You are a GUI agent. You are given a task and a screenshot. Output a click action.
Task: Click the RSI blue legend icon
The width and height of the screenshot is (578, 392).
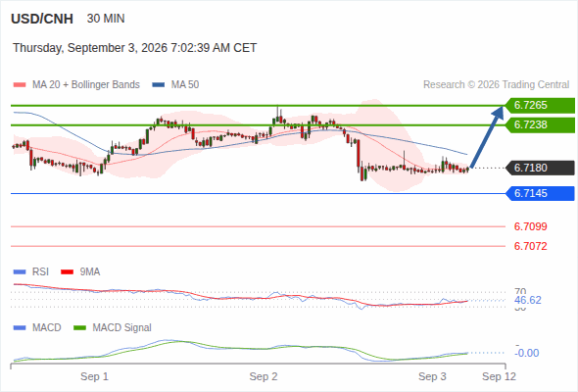coord(20,272)
